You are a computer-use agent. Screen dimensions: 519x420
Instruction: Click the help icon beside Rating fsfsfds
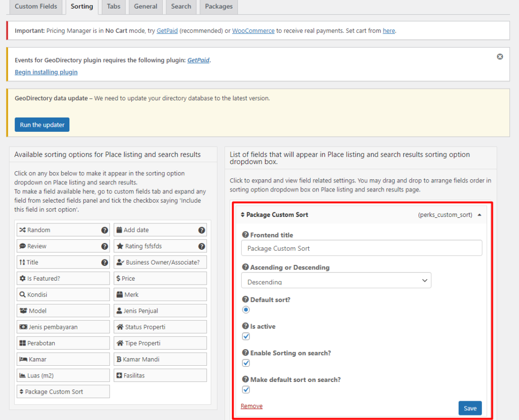click(x=202, y=246)
